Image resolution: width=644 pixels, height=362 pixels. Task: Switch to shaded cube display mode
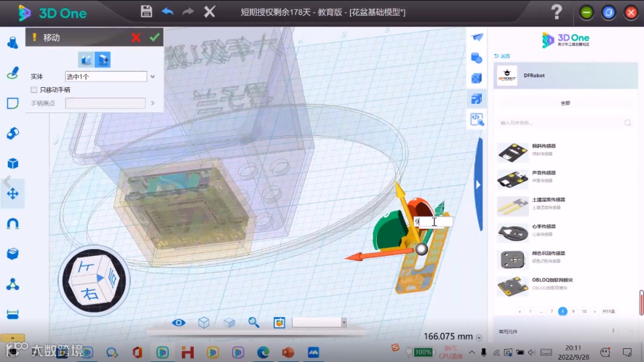pyautogui.click(x=229, y=323)
